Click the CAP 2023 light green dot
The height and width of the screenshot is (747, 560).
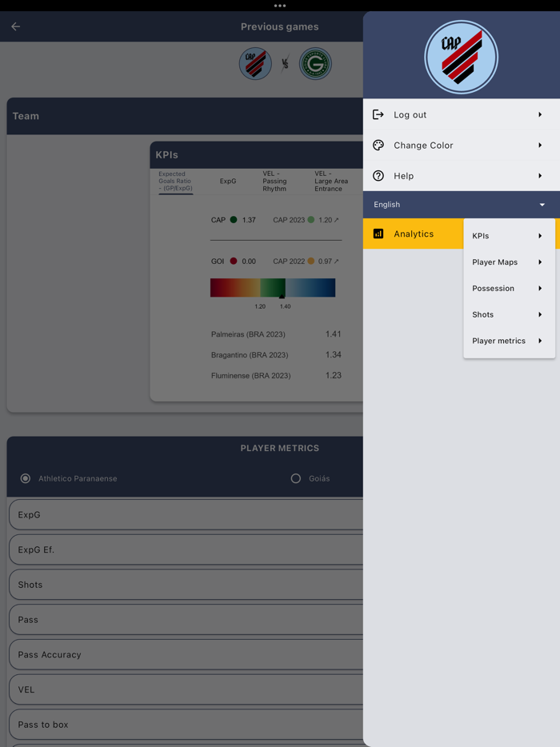point(310,220)
